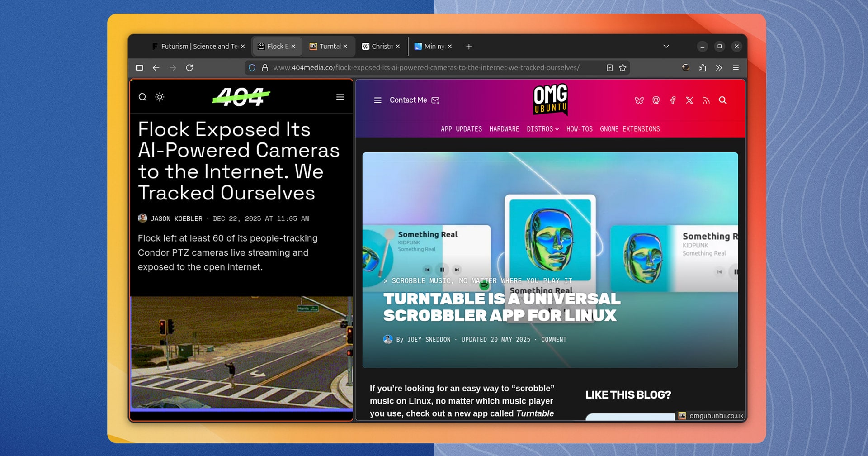The image size is (868, 456).
Task: Switch to the Futurism tab
Action: pos(195,46)
